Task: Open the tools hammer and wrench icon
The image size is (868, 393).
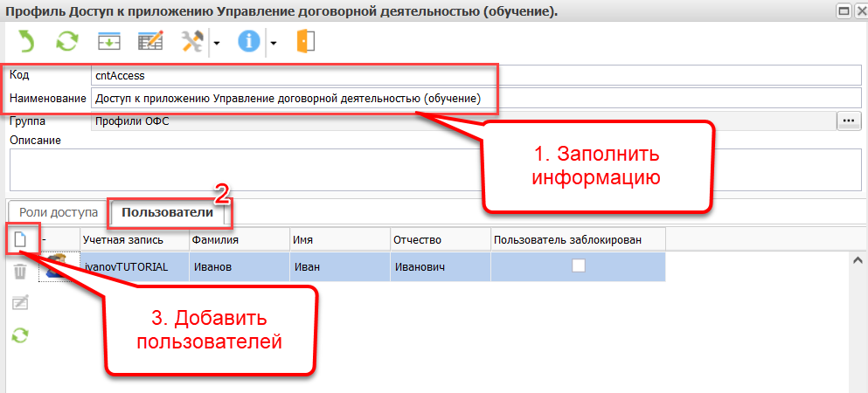Action: pos(192,42)
